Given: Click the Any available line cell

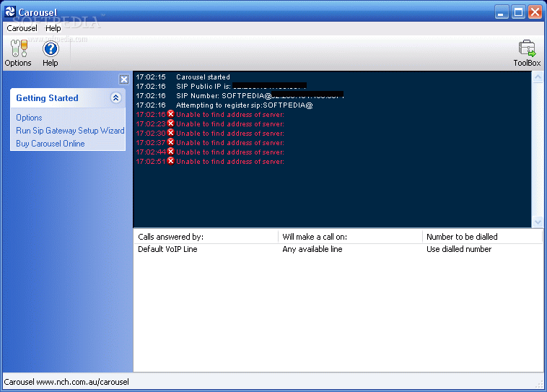Looking at the screenshot, I should 312,249.
